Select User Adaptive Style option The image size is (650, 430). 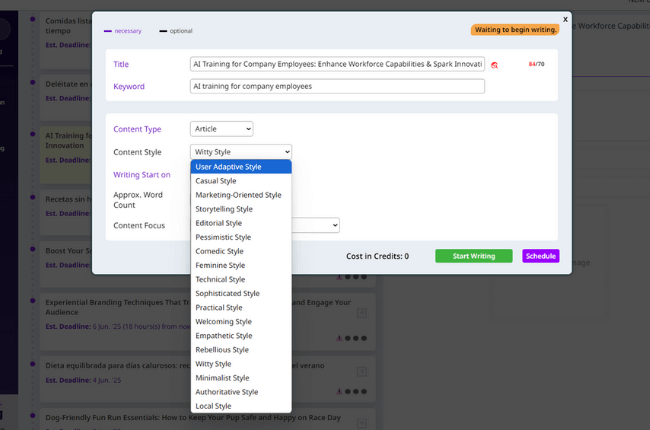point(240,167)
